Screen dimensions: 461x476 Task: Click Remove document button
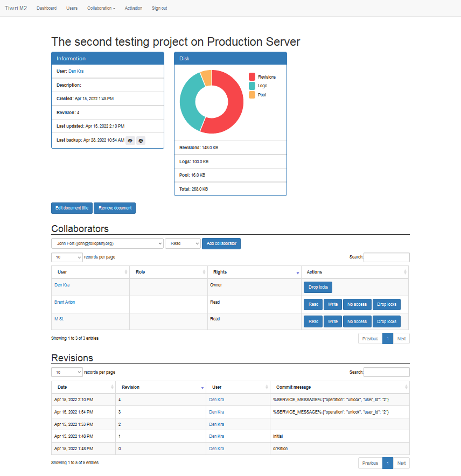(x=115, y=208)
